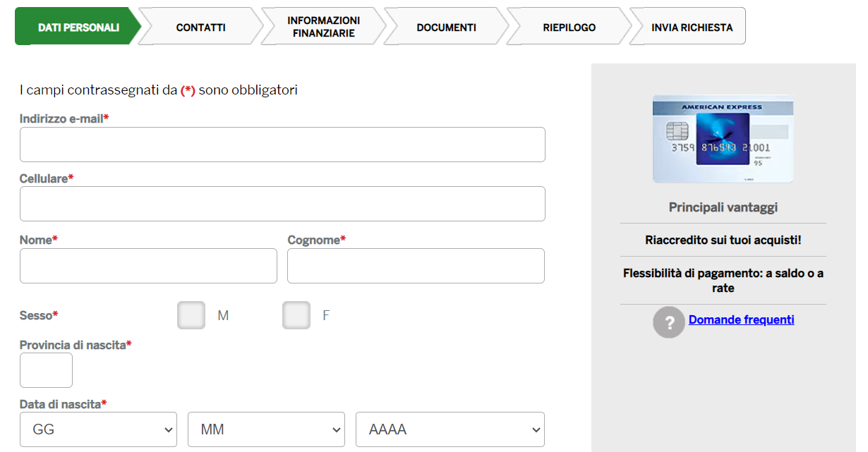Focus the Cognome text field
The image size is (868, 452).
[416, 266]
